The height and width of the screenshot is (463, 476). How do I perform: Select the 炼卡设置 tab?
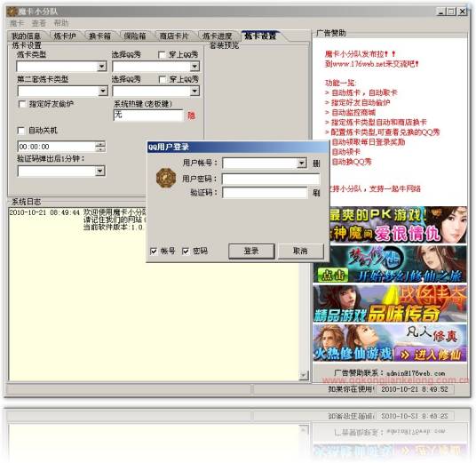click(260, 36)
